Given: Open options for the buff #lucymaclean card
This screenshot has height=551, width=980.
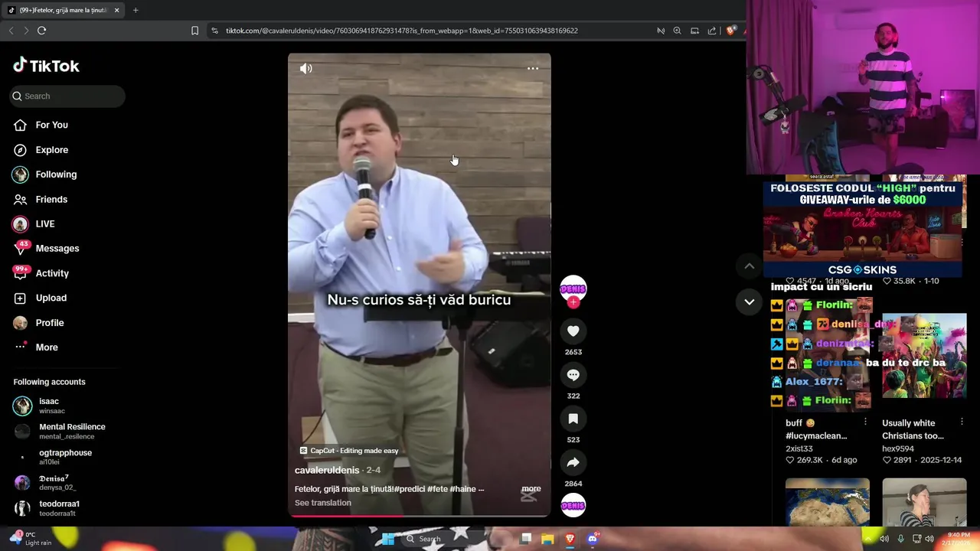Looking at the screenshot, I should [865, 422].
